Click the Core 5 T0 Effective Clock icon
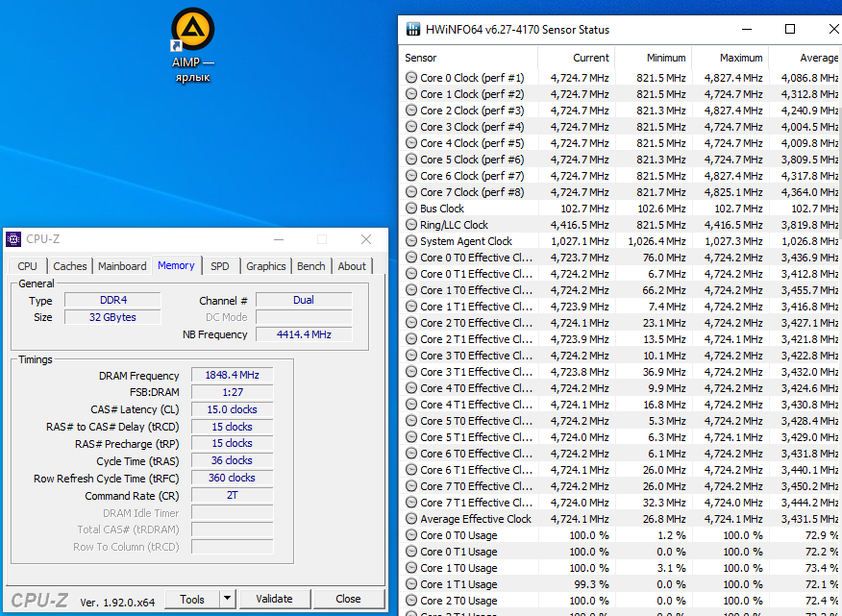Viewport: 842px width, 616px height. (411, 421)
